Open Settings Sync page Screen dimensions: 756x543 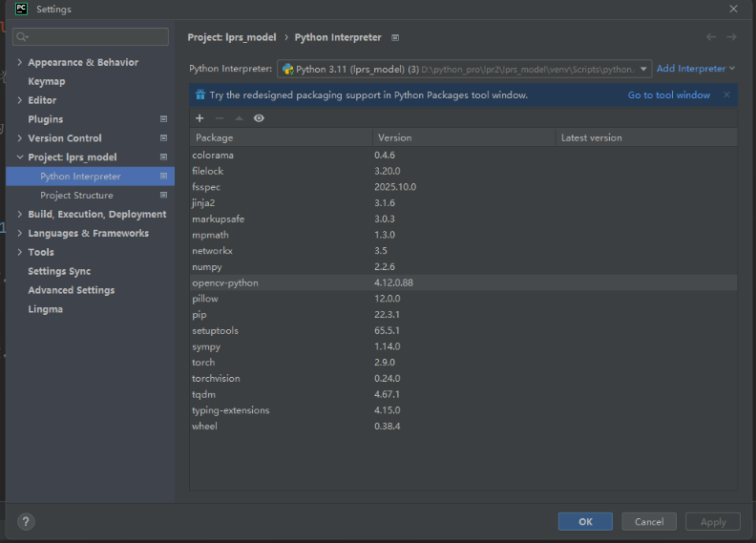point(59,271)
